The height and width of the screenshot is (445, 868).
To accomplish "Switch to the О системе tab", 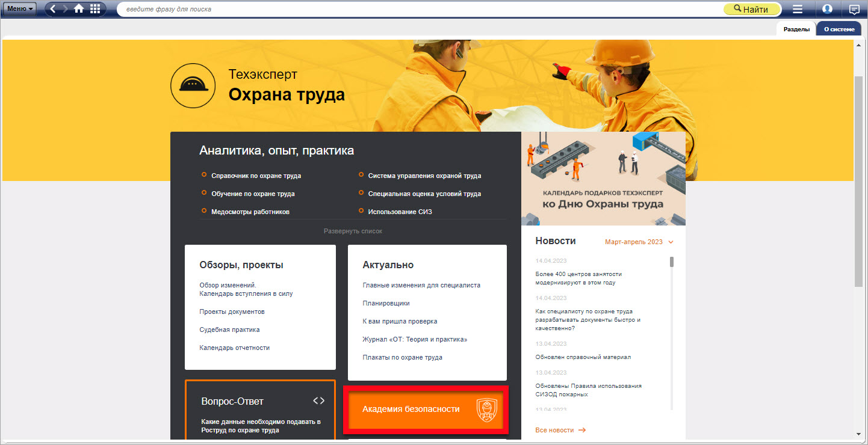I will [x=839, y=29].
